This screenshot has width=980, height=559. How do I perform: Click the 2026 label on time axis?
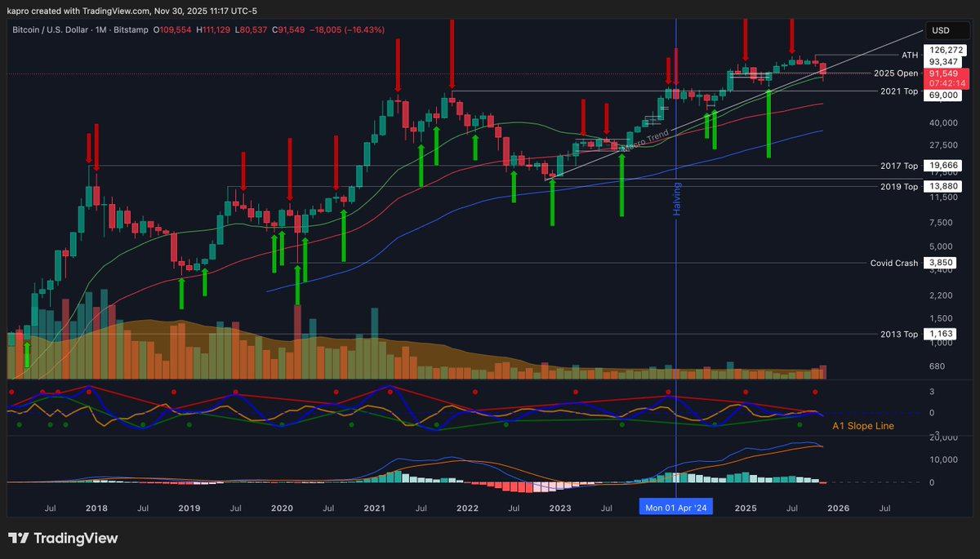[838, 508]
